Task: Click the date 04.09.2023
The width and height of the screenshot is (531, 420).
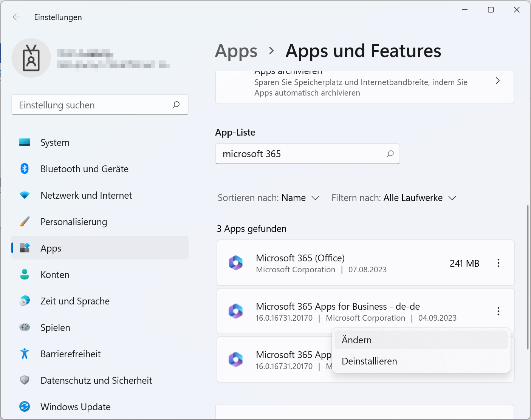Action: (x=437, y=318)
